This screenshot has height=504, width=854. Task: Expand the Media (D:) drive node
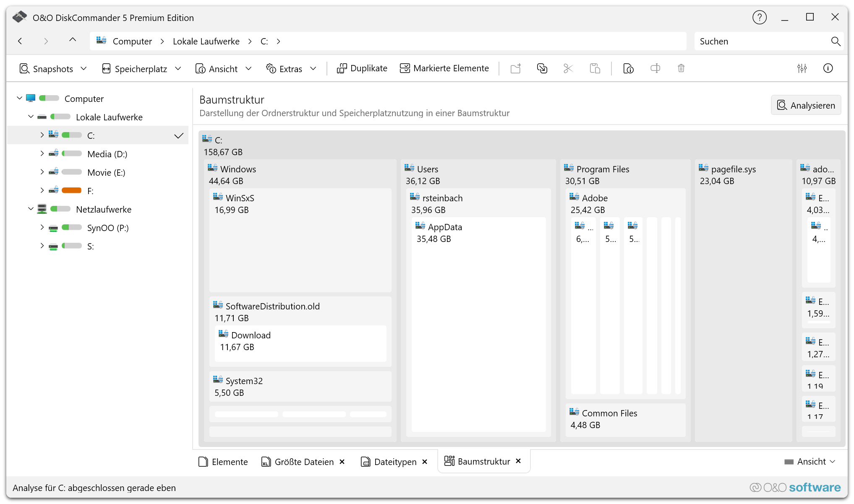point(42,153)
